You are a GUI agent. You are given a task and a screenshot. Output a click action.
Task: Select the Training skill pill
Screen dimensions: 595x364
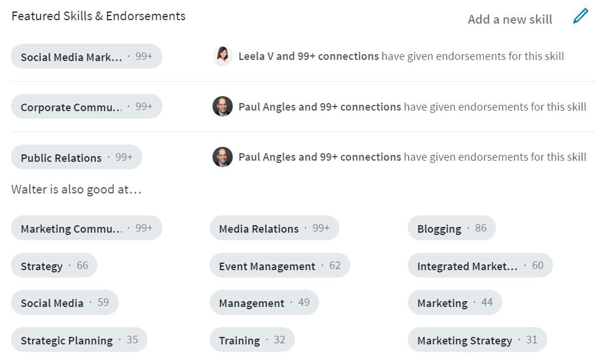(x=252, y=340)
